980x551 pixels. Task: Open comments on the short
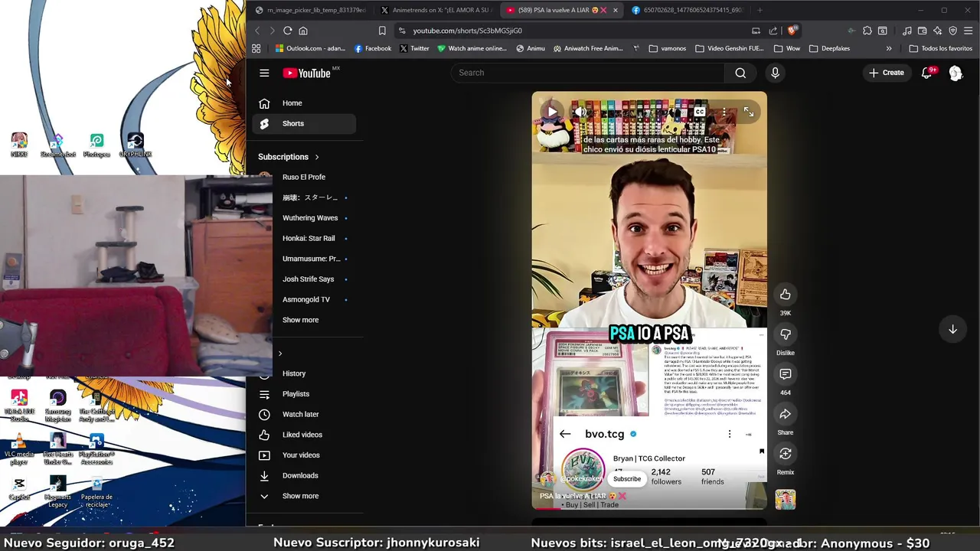click(786, 374)
